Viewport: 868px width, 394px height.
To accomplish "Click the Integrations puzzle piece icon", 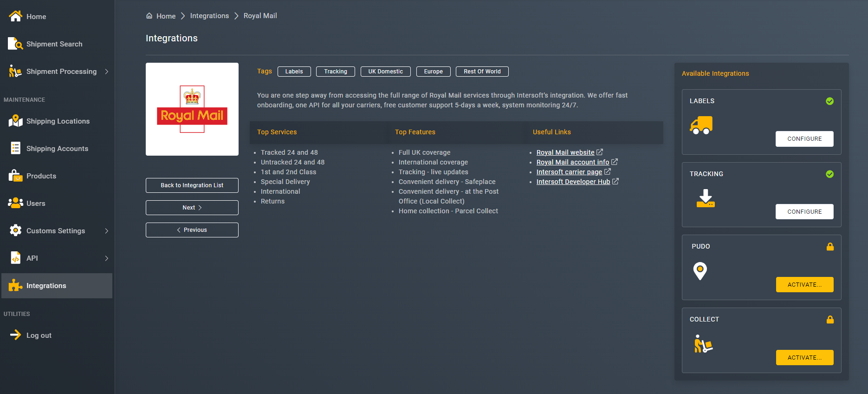I will coord(15,285).
